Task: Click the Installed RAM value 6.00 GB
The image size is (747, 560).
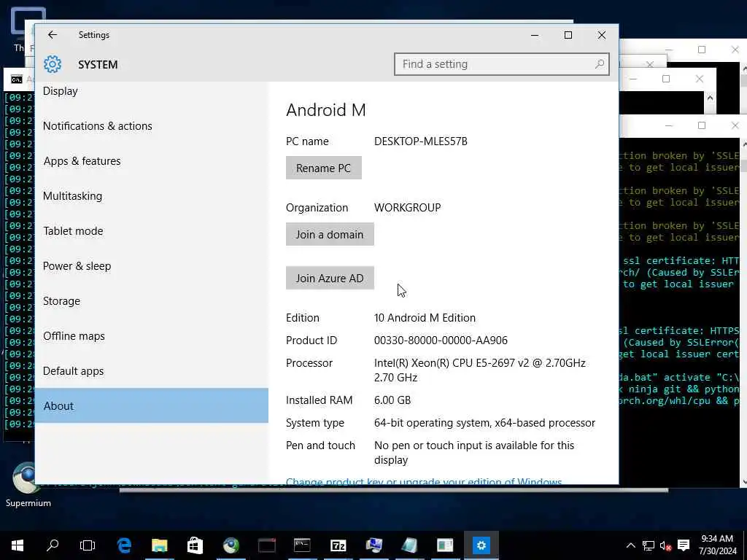Action: pos(392,400)
